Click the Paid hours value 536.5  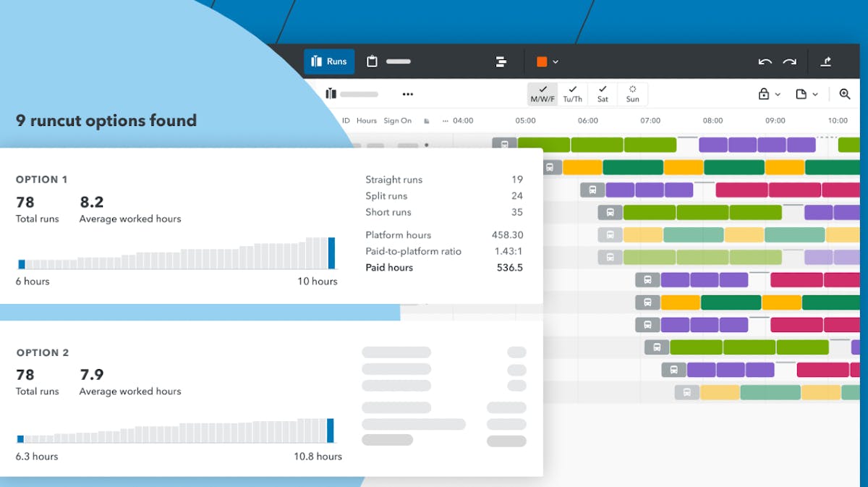(509, 267)
